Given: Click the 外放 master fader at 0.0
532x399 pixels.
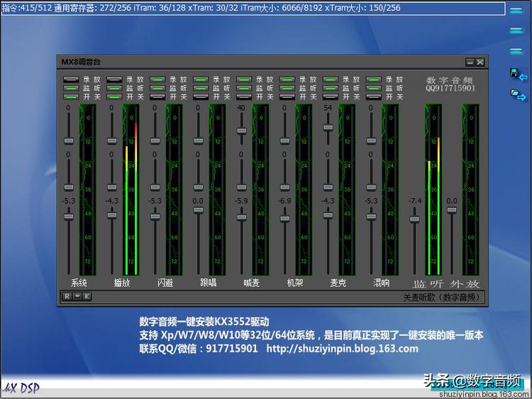Looking at the screenshot, I should pos(452,210).
